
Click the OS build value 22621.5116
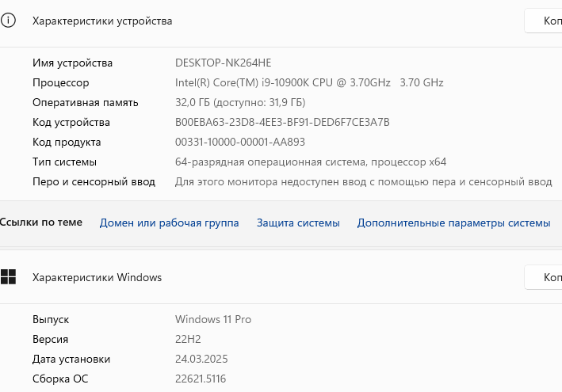(x=201, y=379)
